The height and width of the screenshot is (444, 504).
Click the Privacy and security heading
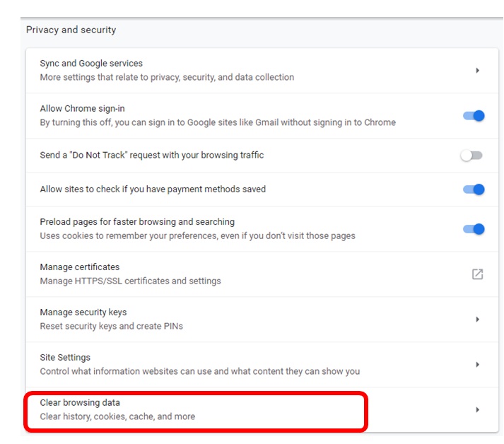[71, 30]
